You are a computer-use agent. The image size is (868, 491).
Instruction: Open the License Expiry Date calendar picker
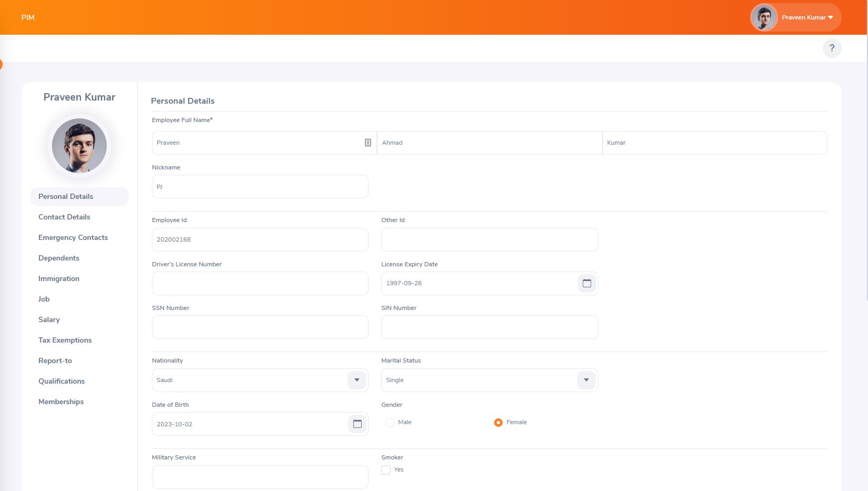tap(586, 283)
